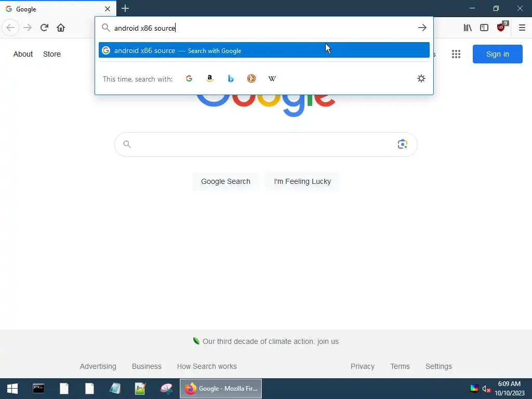This screenshot has width=532, height=399.
Task: Open the taskbar clock showing 6:09 AM
Action: (x=509, y=389)
